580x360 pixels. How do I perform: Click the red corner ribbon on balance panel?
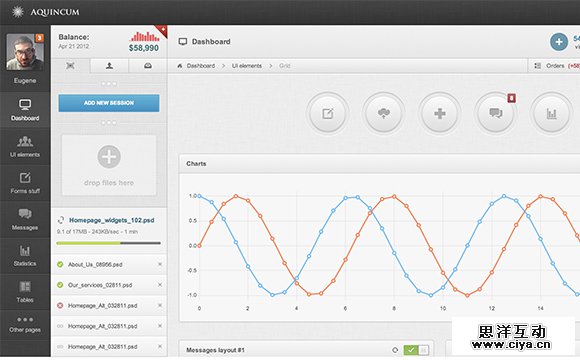pos(162,30)
